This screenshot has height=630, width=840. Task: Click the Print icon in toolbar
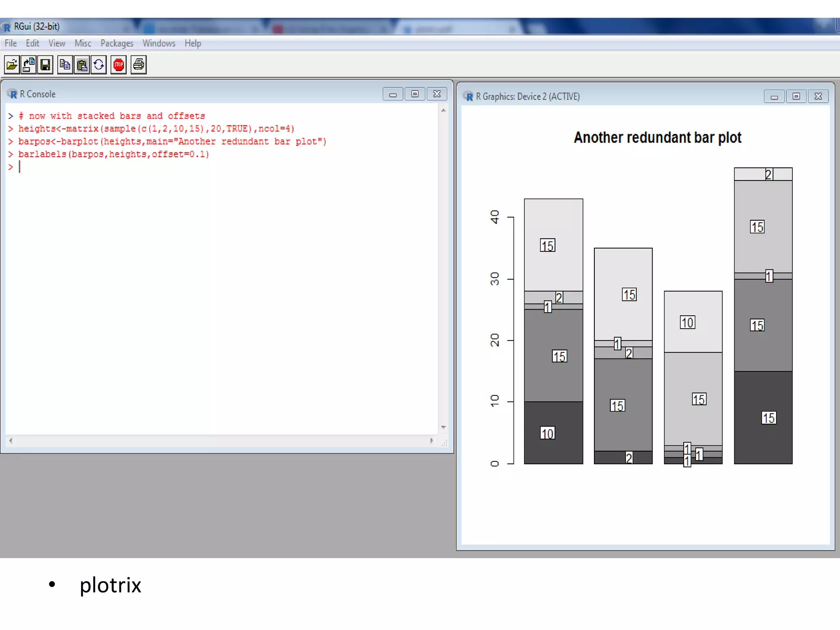click(139, 65)
